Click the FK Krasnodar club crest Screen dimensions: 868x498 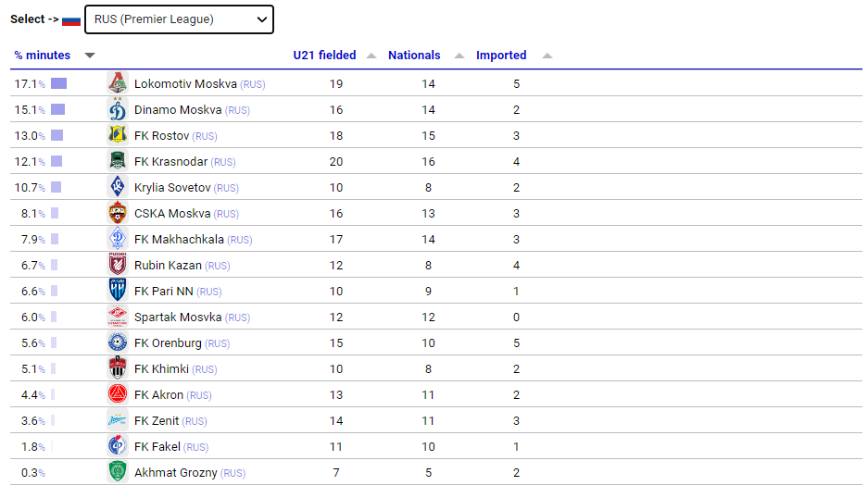[x=118, y=162]
